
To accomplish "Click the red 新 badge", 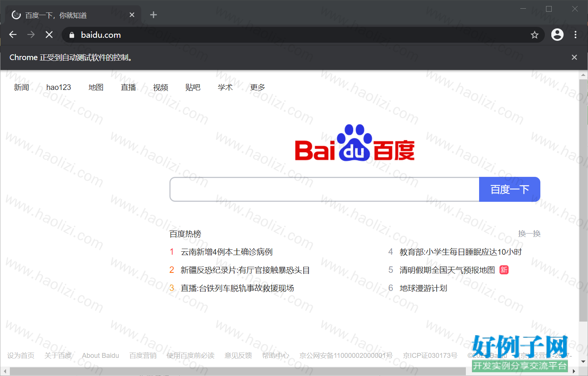I will [504, 270].
